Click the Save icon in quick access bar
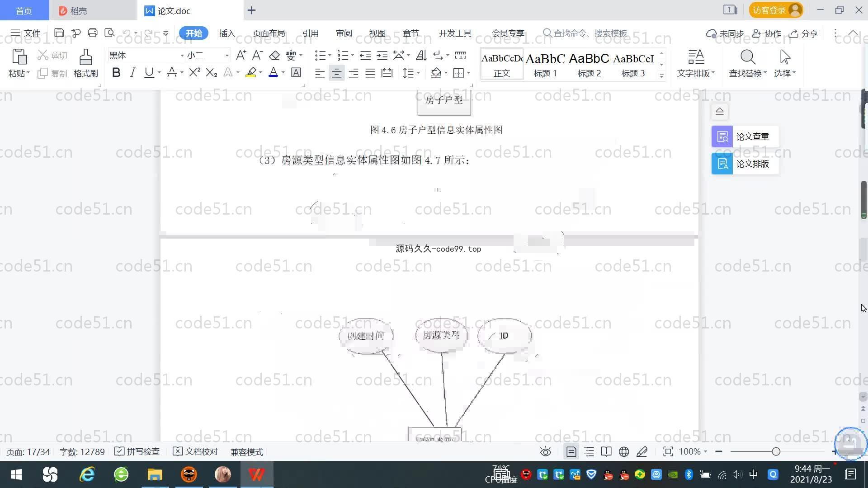 pos(59,33)
